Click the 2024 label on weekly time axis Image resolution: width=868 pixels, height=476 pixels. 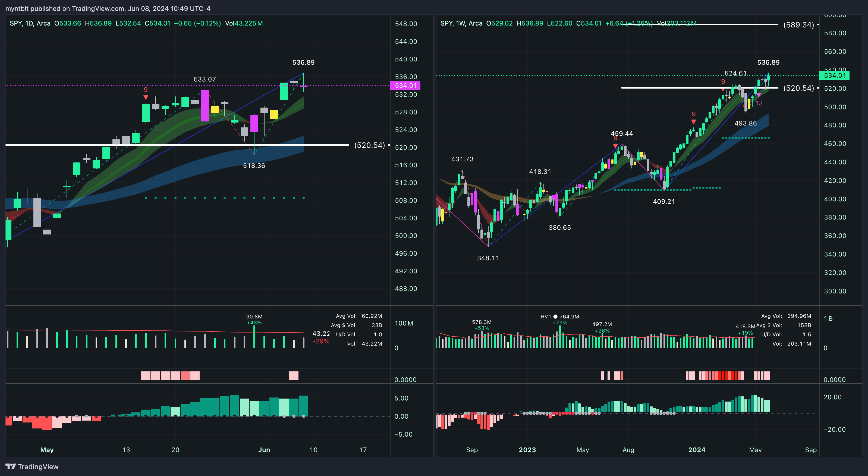click(x=697, y=450)
